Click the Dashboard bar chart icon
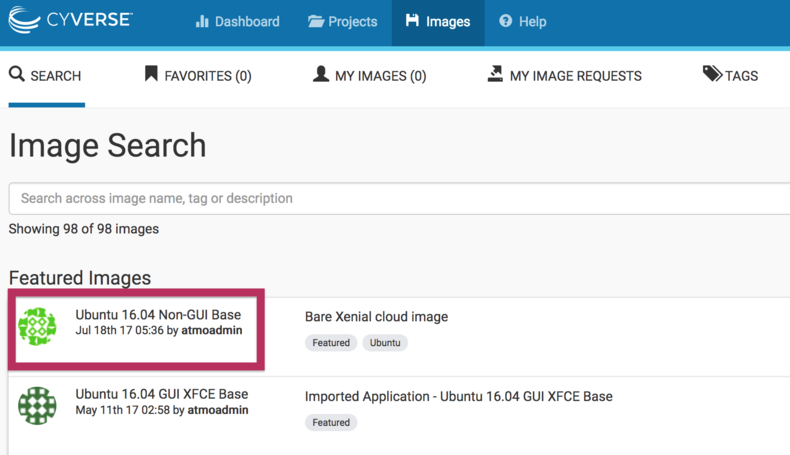Image resolution: width=790 pixels, height=455 pixels. (202, 21)
